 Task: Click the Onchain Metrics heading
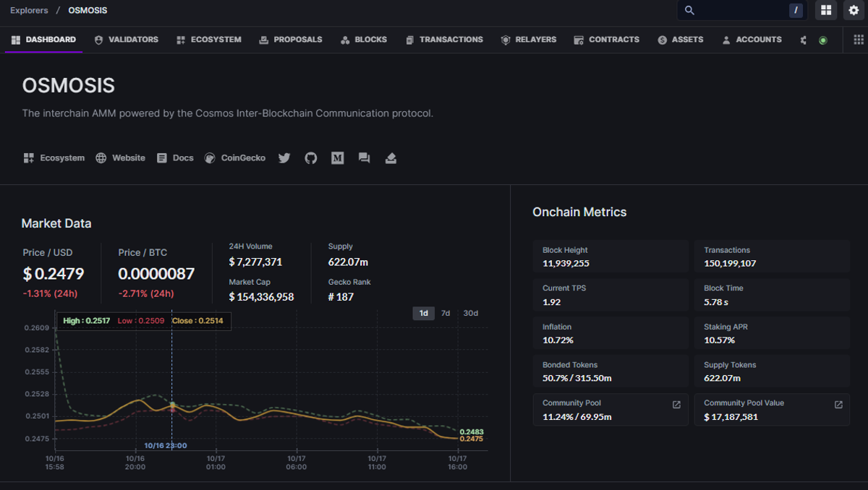point(579,212)
